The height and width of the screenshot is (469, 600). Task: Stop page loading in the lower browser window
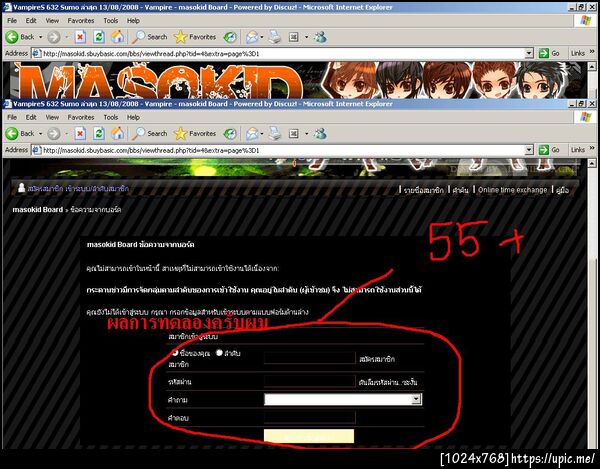[x=80, y=134]
